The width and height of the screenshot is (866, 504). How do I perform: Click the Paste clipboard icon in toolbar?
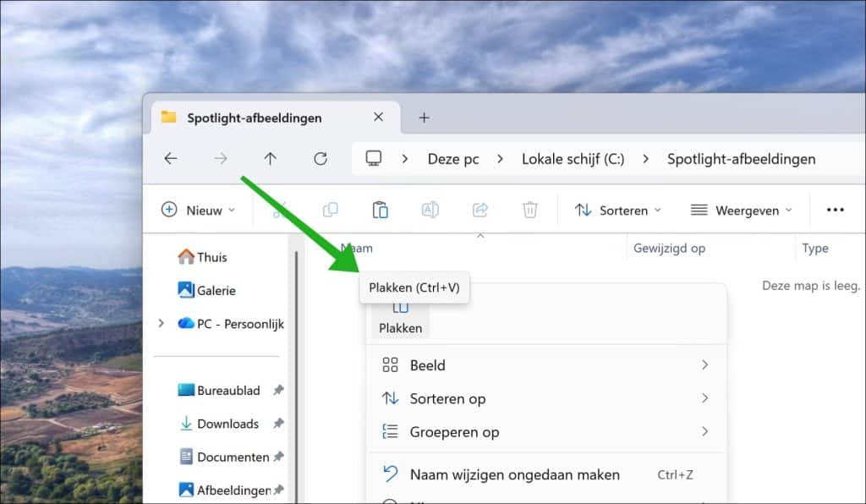coord(381,210)
